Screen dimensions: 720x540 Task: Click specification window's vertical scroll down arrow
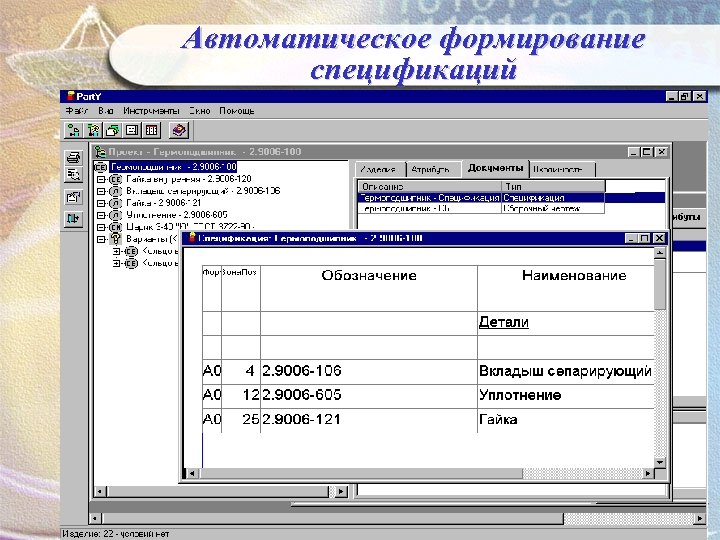coord(660,462)
